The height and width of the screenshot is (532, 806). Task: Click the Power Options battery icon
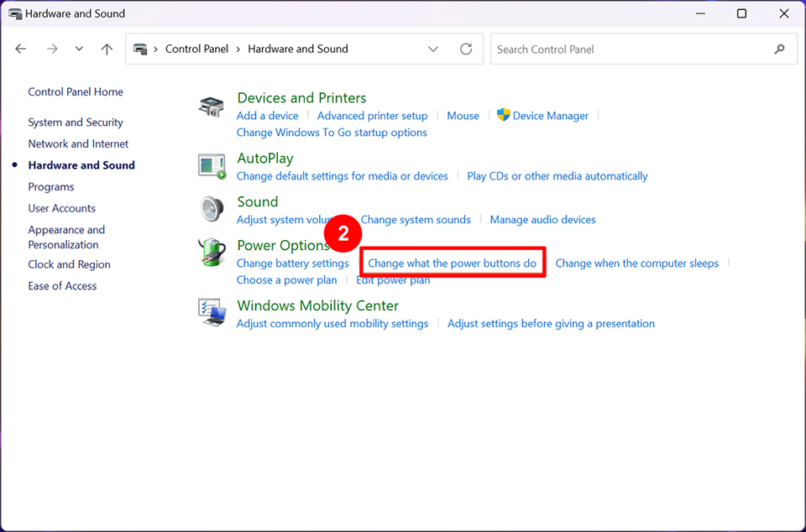coord(212,253)
